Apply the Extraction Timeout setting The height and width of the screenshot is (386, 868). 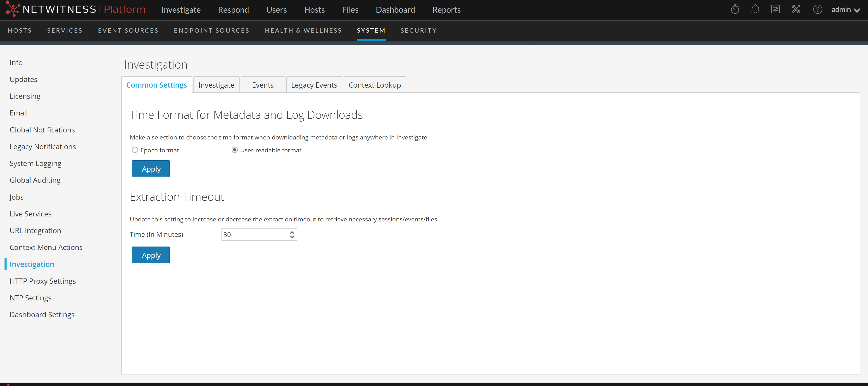coord(151,255)
